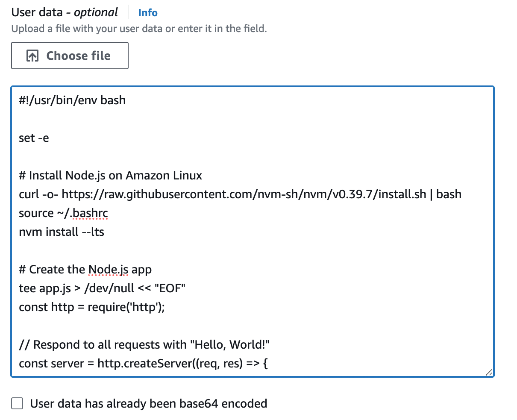Click the githubusercontent URL in the curl line
Viewport: 517px width, 420px height.
244,194
